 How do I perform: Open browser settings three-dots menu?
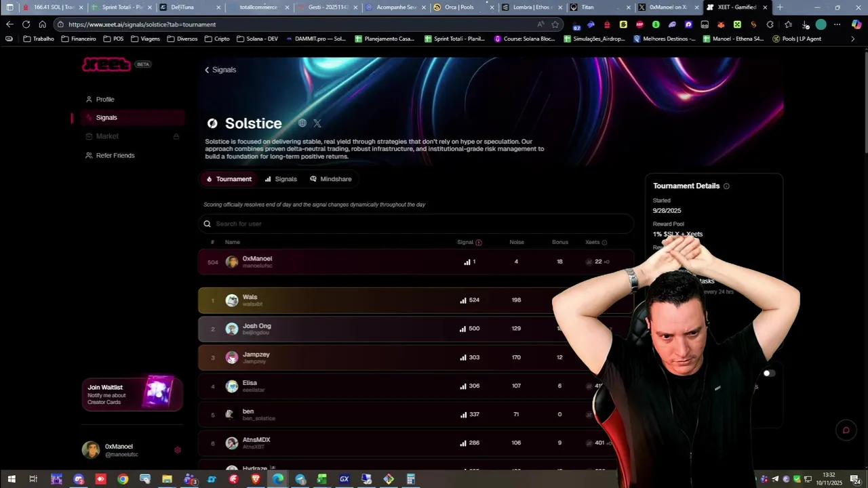coord(837,24)
